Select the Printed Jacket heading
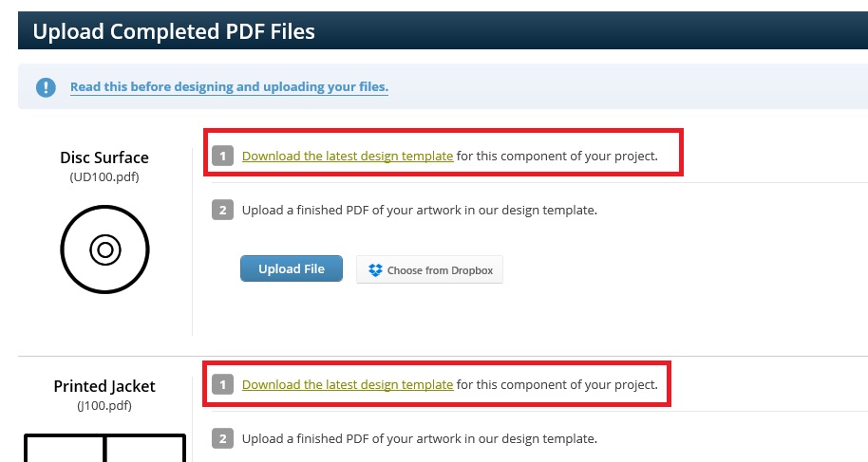 click(x=104, y=386)
